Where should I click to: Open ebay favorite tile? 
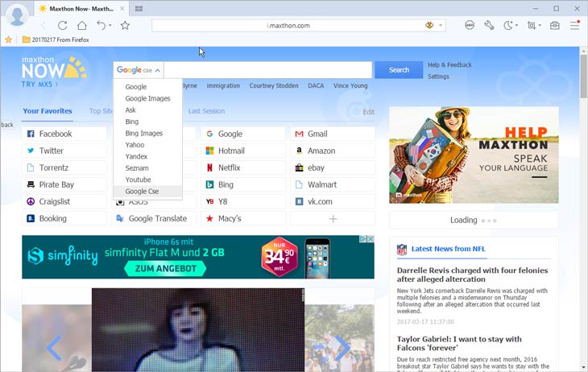333,167
